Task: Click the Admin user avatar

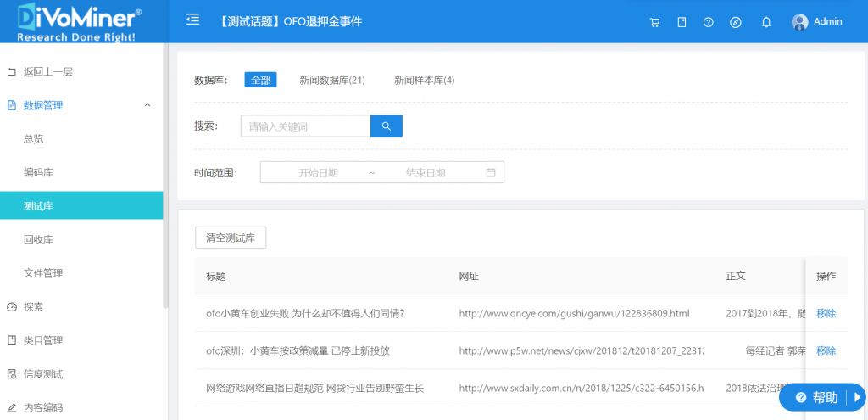Action: pyautogui.click(x=800, y=22)
